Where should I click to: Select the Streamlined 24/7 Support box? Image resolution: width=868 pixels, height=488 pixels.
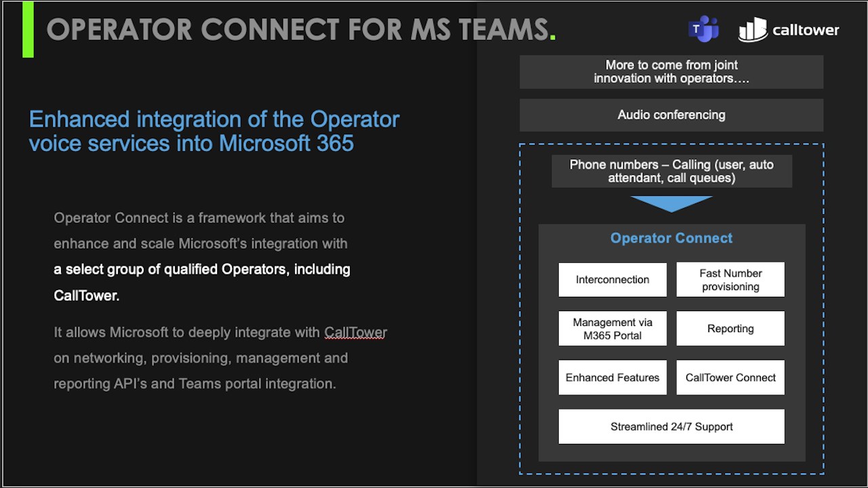point(671,426)
